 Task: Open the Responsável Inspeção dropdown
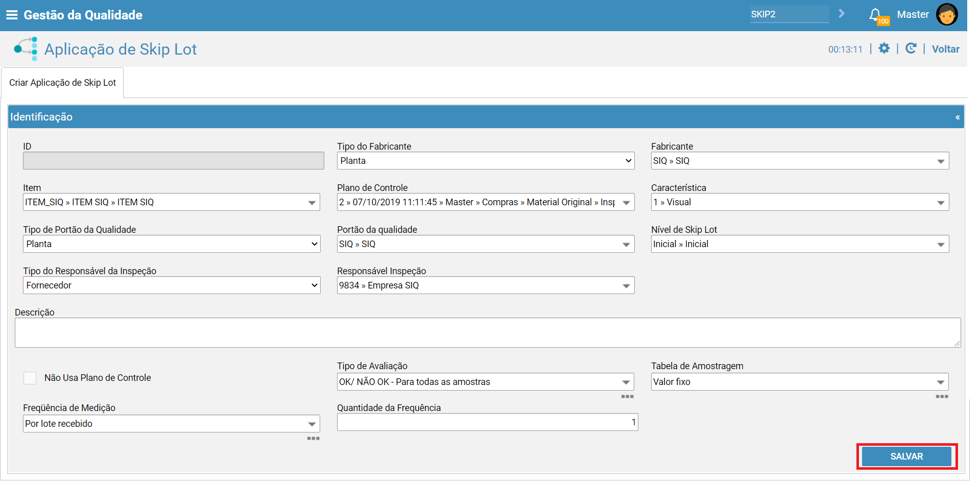[485, 285]
